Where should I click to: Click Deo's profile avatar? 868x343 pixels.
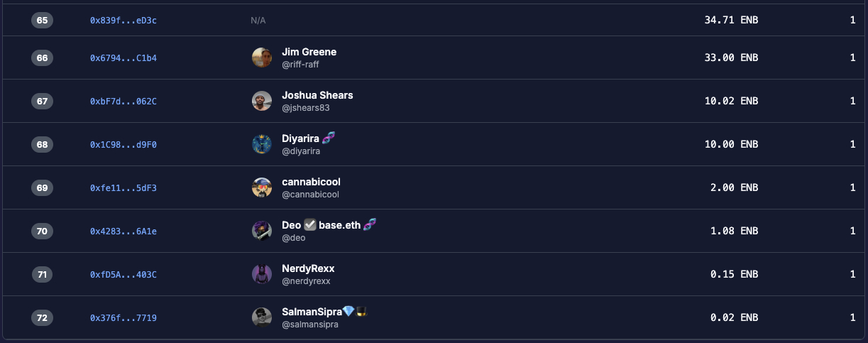(262, 231)
